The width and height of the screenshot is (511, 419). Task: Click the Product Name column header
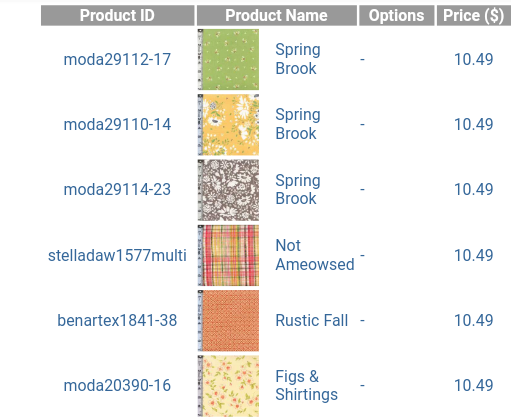click(x=277, y=15)
